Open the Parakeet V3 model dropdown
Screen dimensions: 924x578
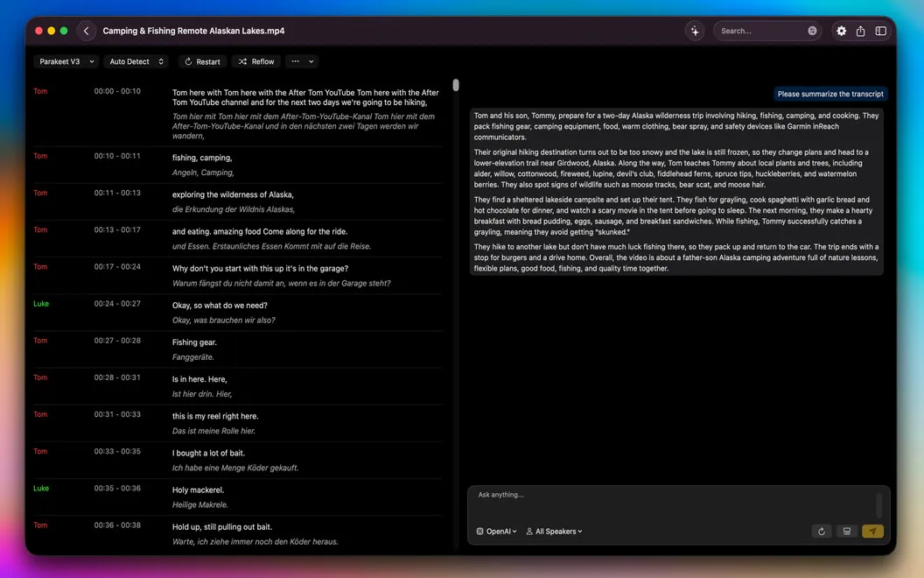point(66,61)
